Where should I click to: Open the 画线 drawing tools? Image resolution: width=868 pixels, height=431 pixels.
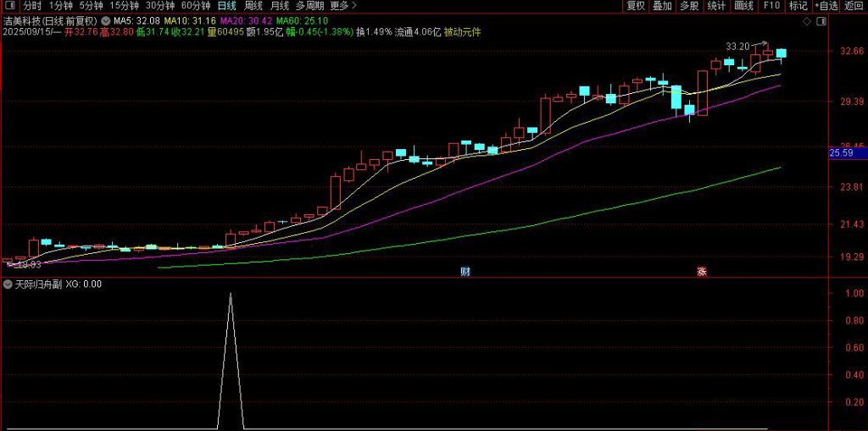coord(743,5)
